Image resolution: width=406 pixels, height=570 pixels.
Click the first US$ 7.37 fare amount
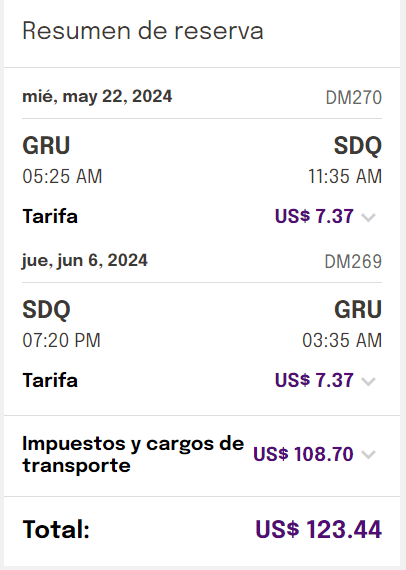tap(314, 216)
